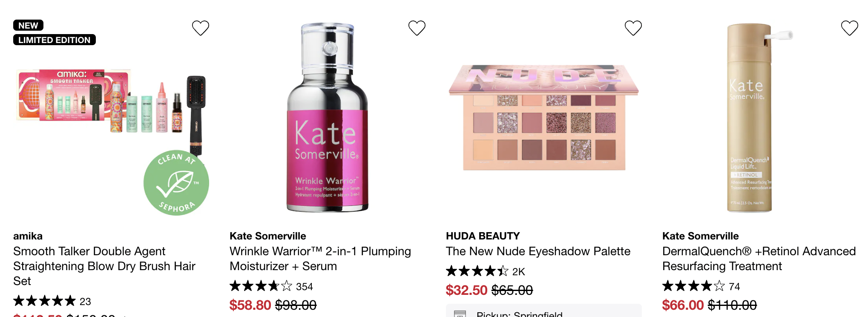View the 354 reviews star rating

pyautogui.click(x=271, y=286)
